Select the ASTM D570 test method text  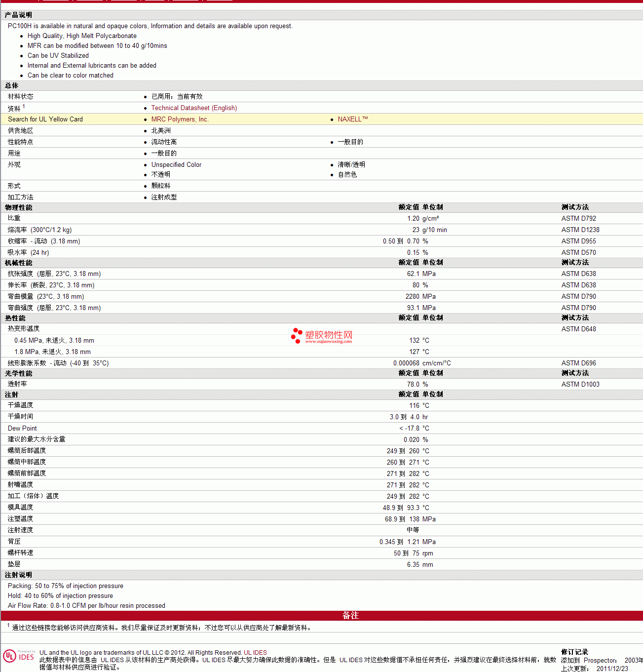[x=578, y=252]
